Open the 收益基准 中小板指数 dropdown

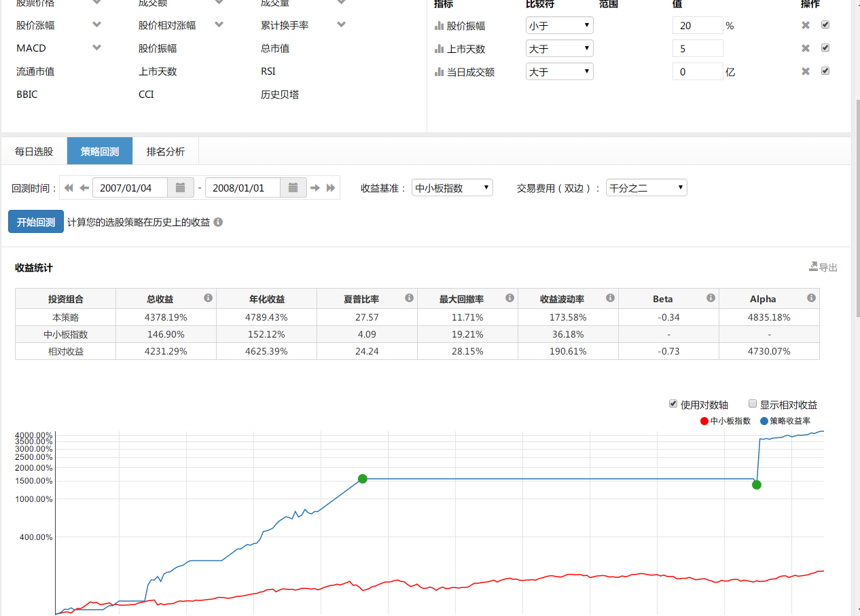click(x=452, y=188)
